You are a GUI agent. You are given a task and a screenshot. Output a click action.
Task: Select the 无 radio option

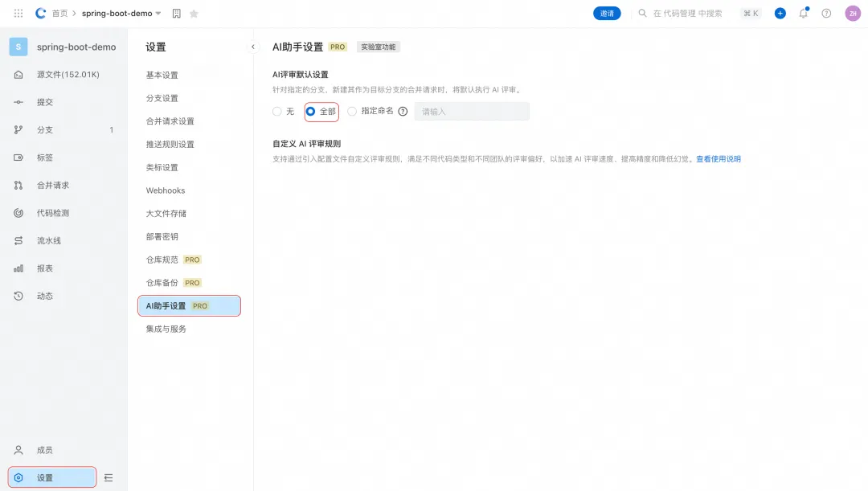pyautogui.click(x=276, y=111)
